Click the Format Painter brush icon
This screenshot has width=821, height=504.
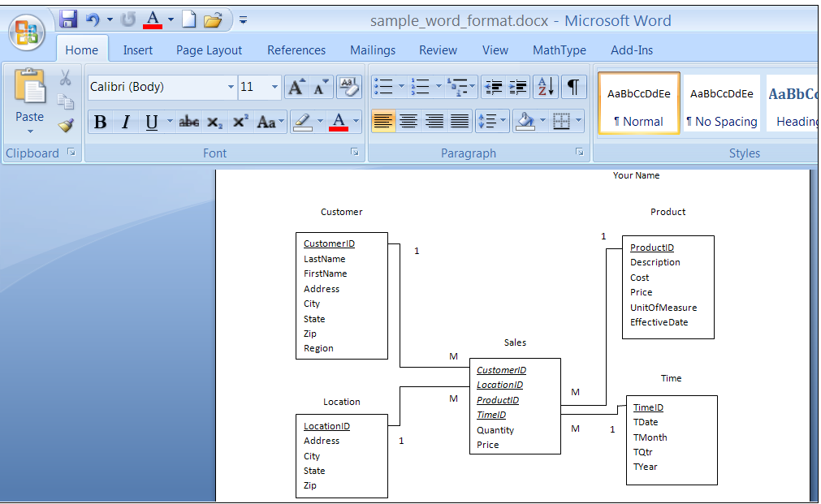(x=66, y=125)
